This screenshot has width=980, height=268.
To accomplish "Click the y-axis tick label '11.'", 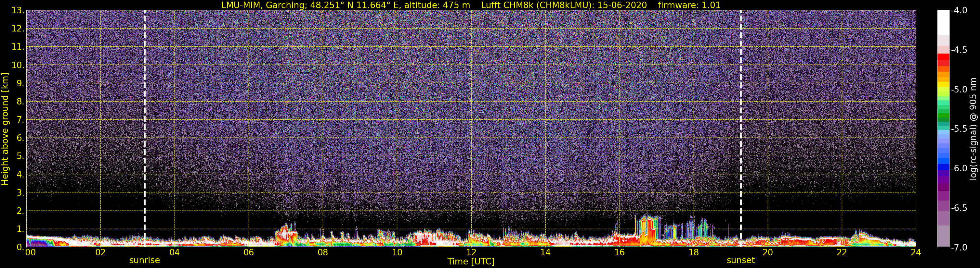I will 18,47.
